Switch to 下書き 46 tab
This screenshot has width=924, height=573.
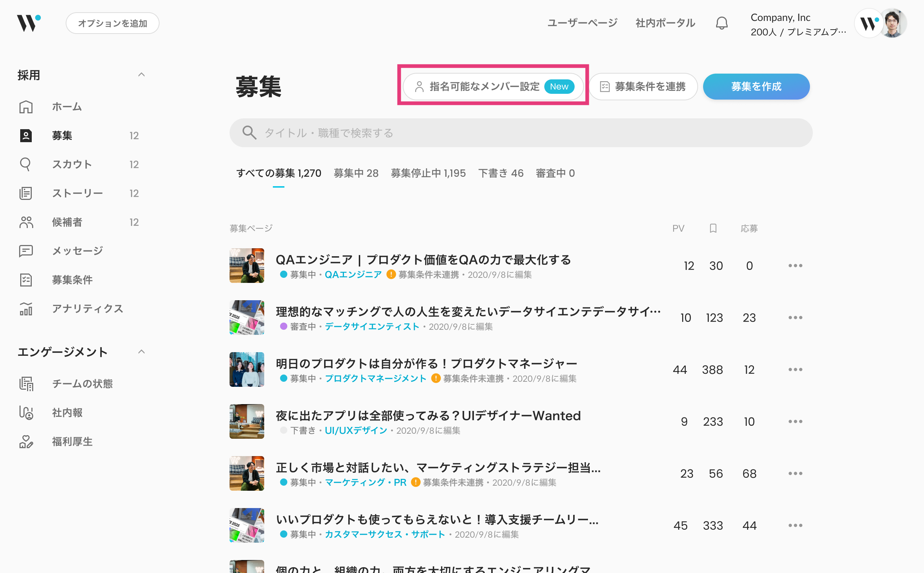pyautogui.click(x=500, y=173)
